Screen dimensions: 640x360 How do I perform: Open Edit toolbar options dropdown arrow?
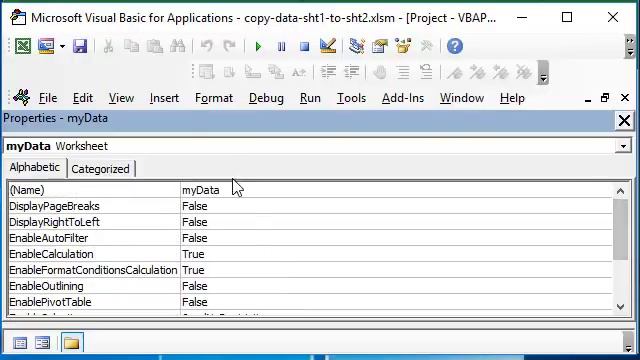(543, 73)
